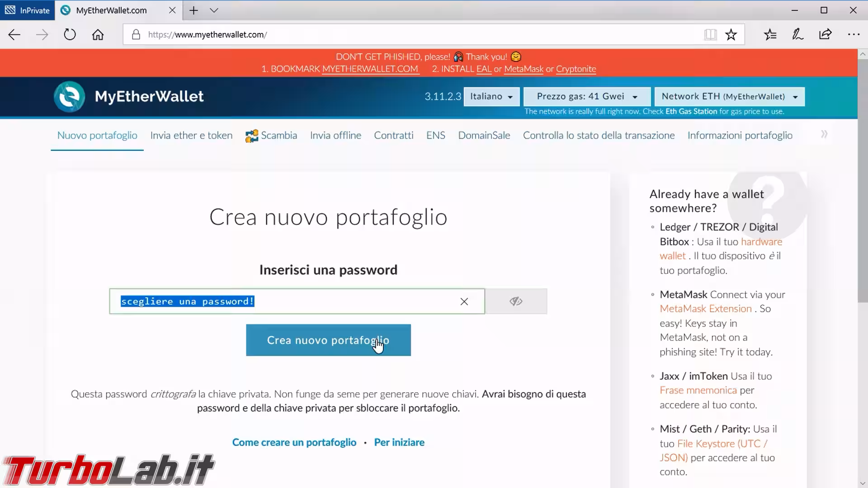Switch to Invia ether e token tab

[x=191, y=135]
